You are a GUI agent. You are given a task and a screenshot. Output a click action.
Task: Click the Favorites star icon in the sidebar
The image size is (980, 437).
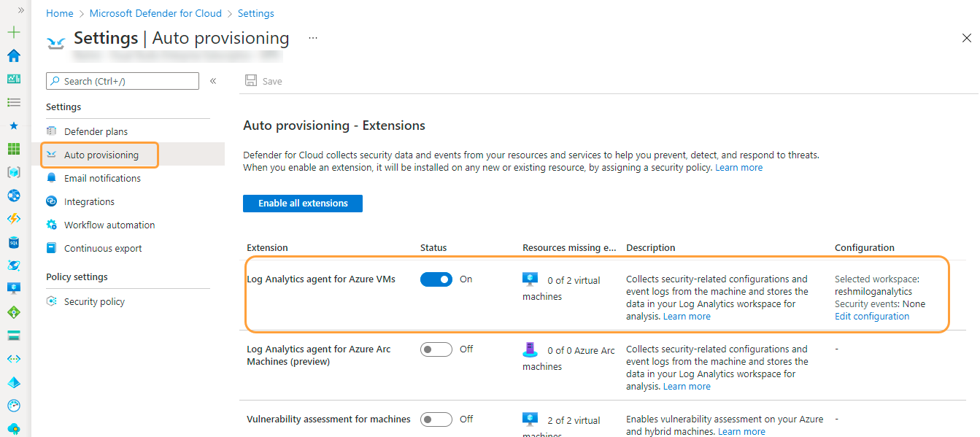(x=13, y=125)
